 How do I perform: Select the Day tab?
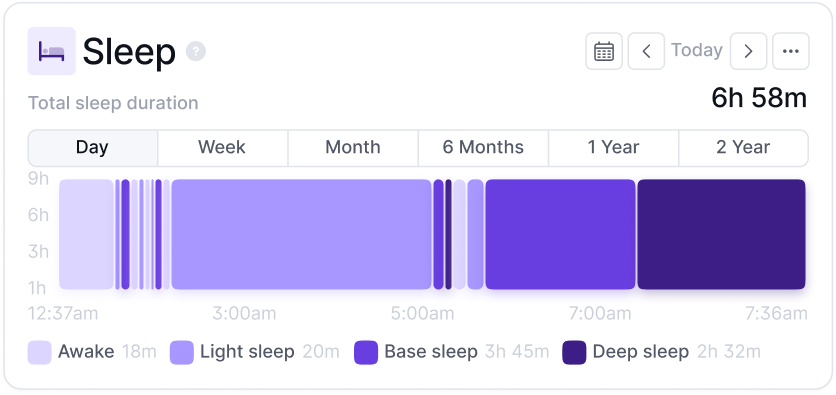[x=93, y=148]
